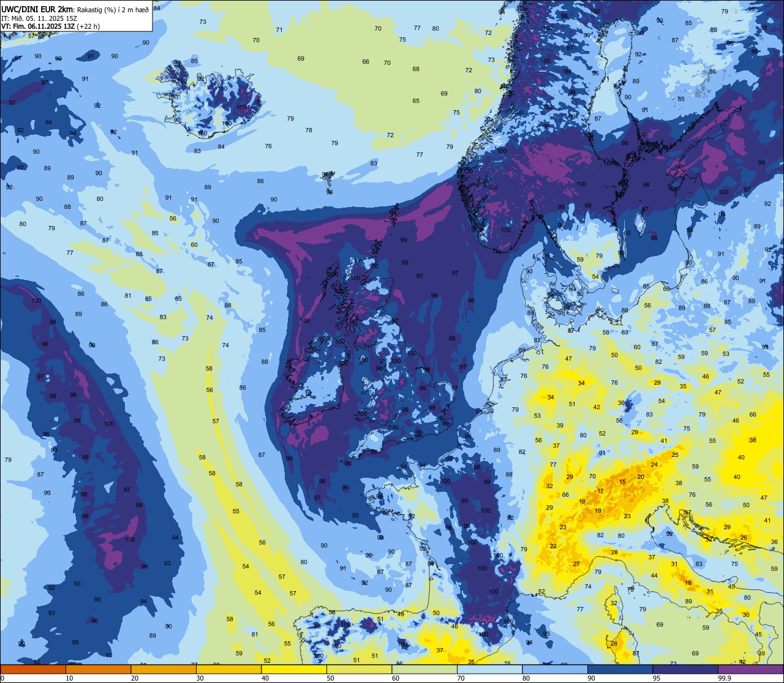Viewport: 784px width, 683px height.
Task: Click the "18" humidity value in central Italy
Action: point(688,583)
